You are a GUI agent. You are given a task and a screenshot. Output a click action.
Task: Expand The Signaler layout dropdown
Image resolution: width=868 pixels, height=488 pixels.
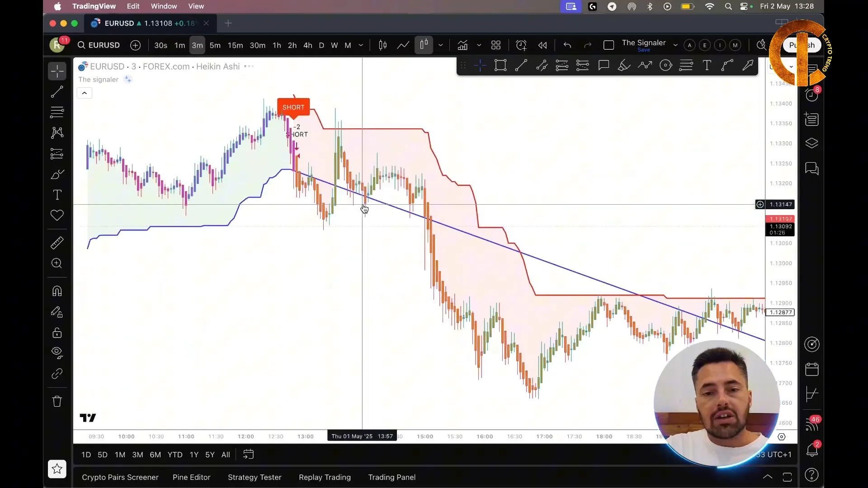click(675, 45)
